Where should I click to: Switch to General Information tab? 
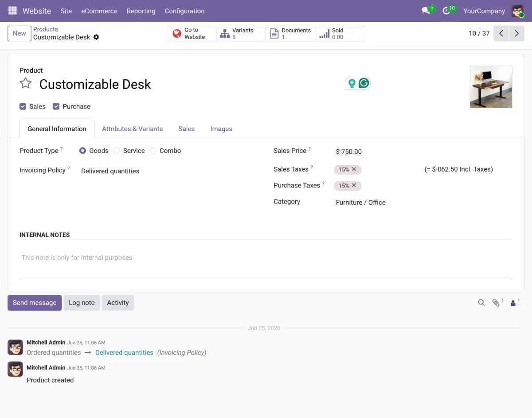57,129
